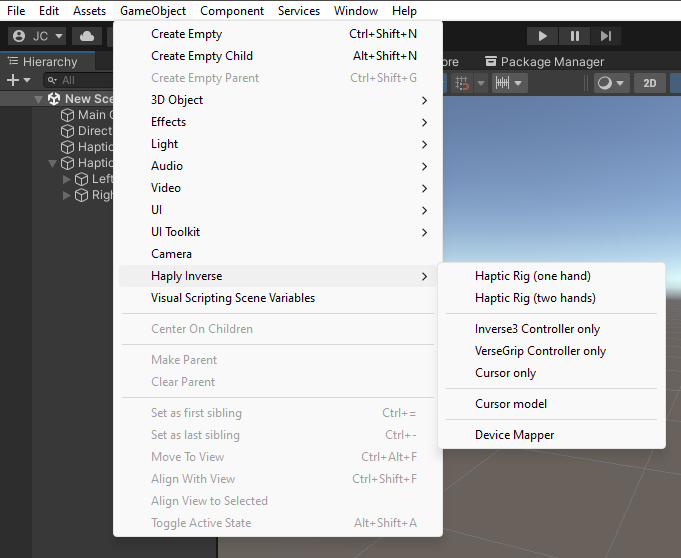Open the UI submenu
The width and height of the screenshot is (681, 558).
[278, 210]
